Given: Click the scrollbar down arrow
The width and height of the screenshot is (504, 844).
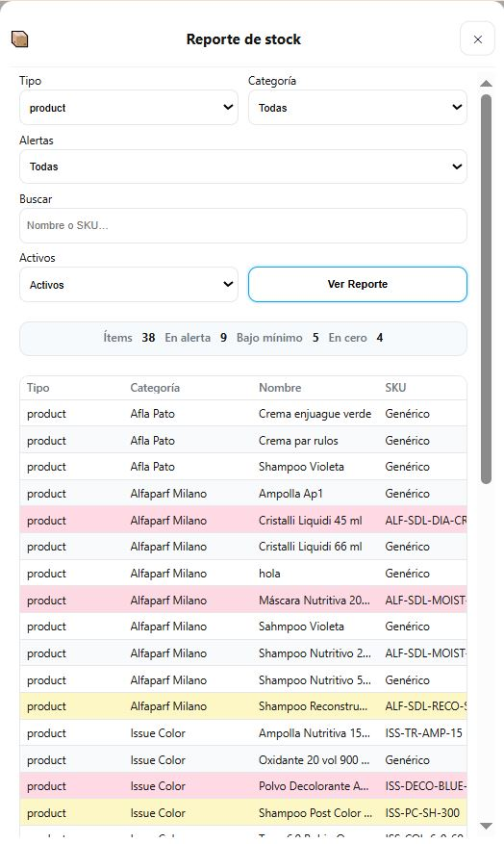Looking at the screenshot, I should coord(487,826).
